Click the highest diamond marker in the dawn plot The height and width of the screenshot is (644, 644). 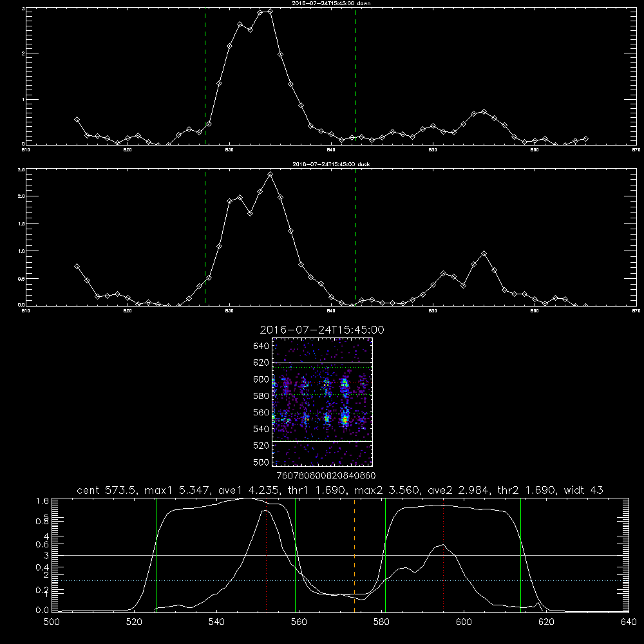click(x=270, y=11)
